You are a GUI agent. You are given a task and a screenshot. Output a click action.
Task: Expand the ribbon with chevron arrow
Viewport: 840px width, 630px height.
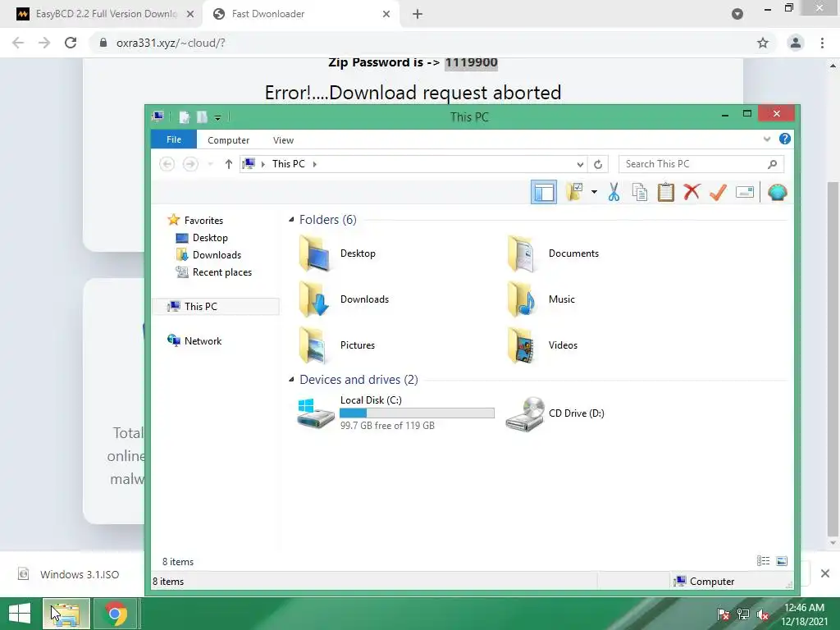[x=767, y=139]
